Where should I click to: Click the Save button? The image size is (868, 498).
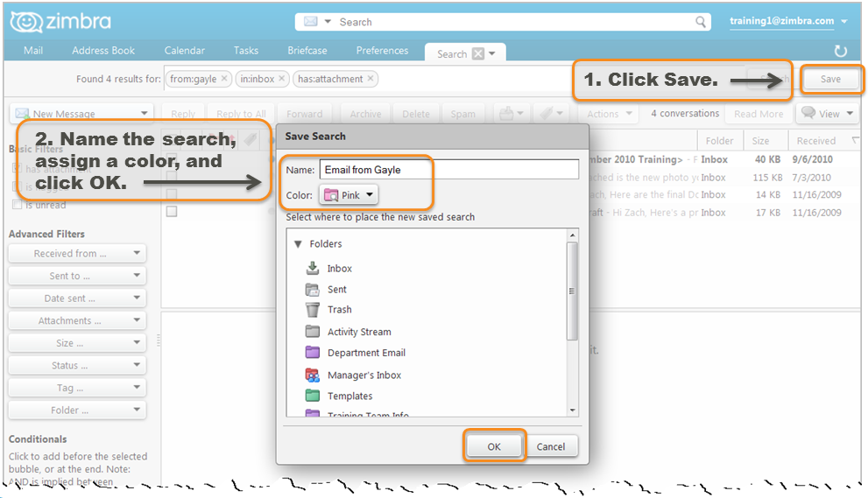pos(830,79)
